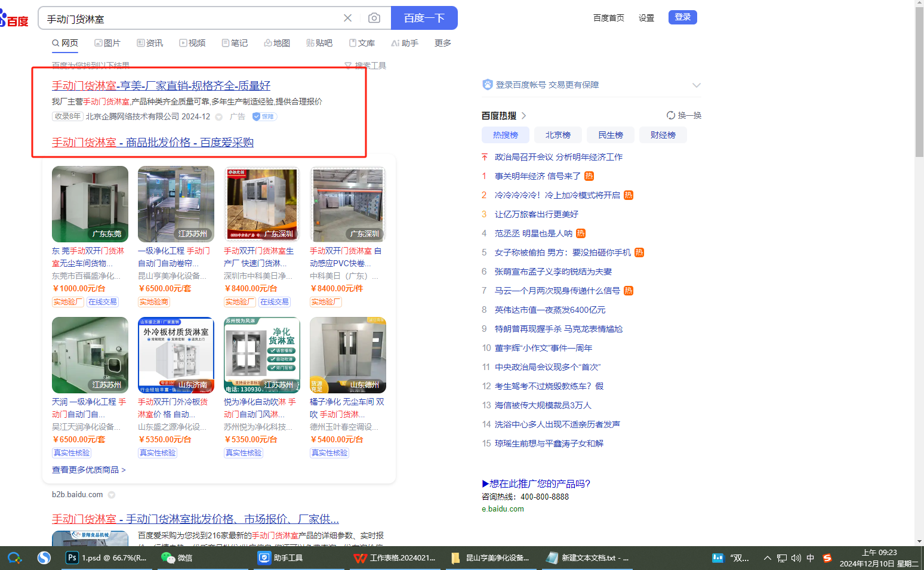Open the 手动门货淋室批发价格、市场报价 result
Screen dimensions: 924x570
(195, 519)
